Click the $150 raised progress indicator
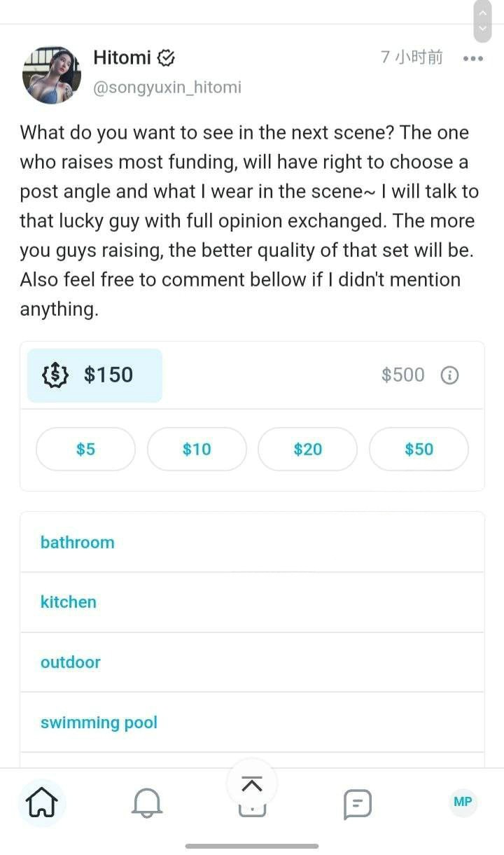Viewport: 504px width, 855px height. [108, 375]
